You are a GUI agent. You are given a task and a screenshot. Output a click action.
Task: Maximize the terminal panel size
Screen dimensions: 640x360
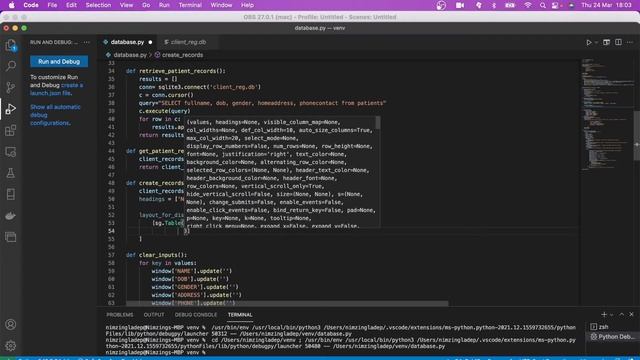click(x=622, y=314)
